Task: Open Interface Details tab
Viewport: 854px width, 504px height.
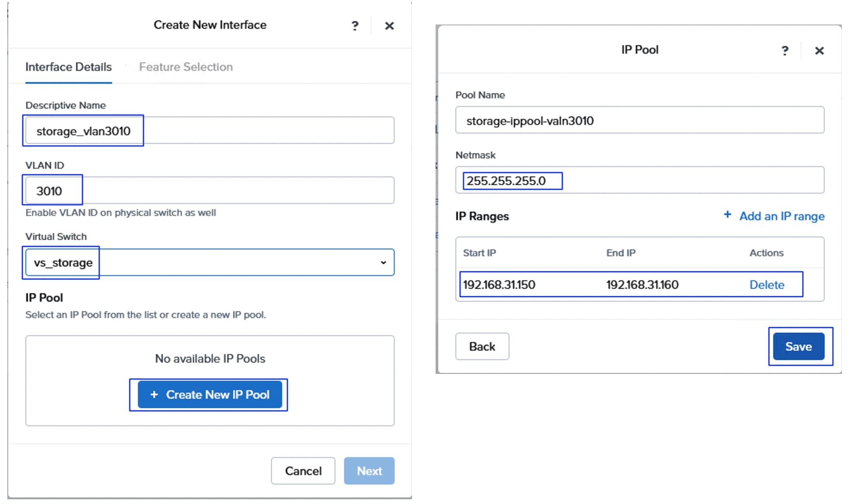Action: point(68,67)
